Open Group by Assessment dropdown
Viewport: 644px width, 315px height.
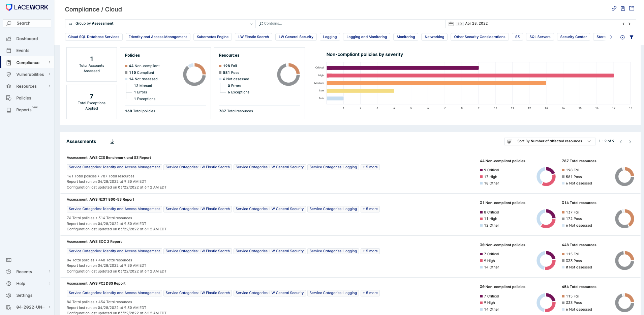point(160,24)
